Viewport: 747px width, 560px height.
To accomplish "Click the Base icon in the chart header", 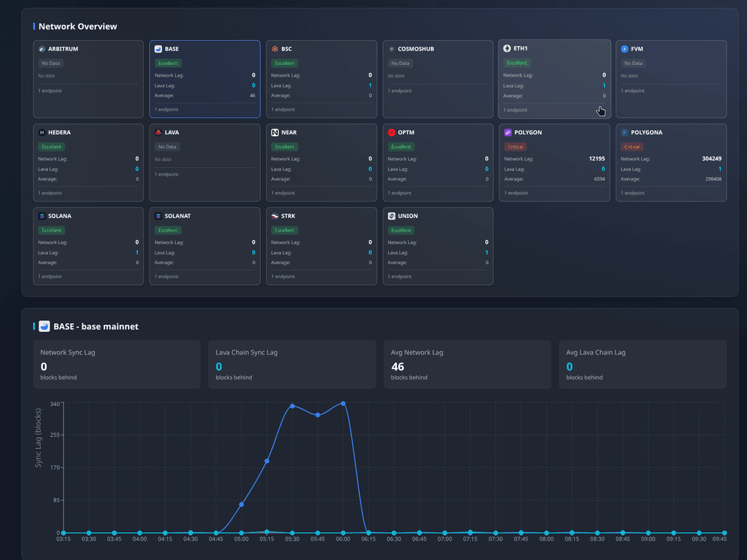I will pos(44,326).
